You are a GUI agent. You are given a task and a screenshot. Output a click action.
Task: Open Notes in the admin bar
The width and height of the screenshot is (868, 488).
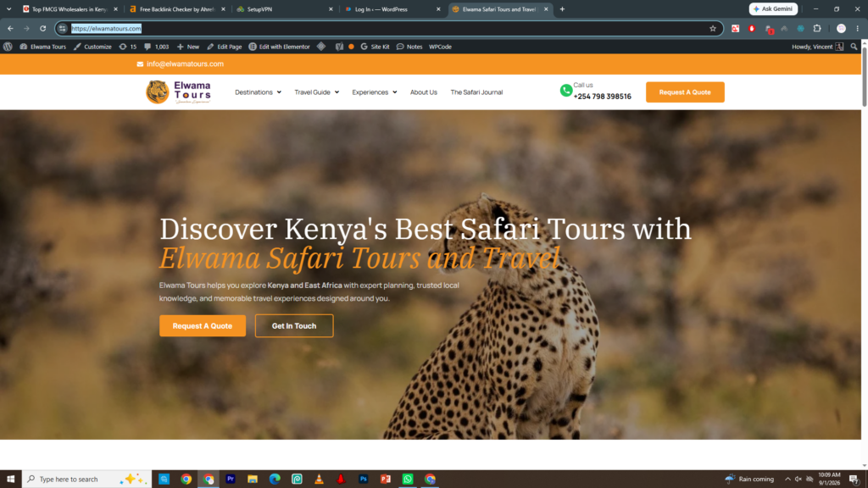pos(409,47)
